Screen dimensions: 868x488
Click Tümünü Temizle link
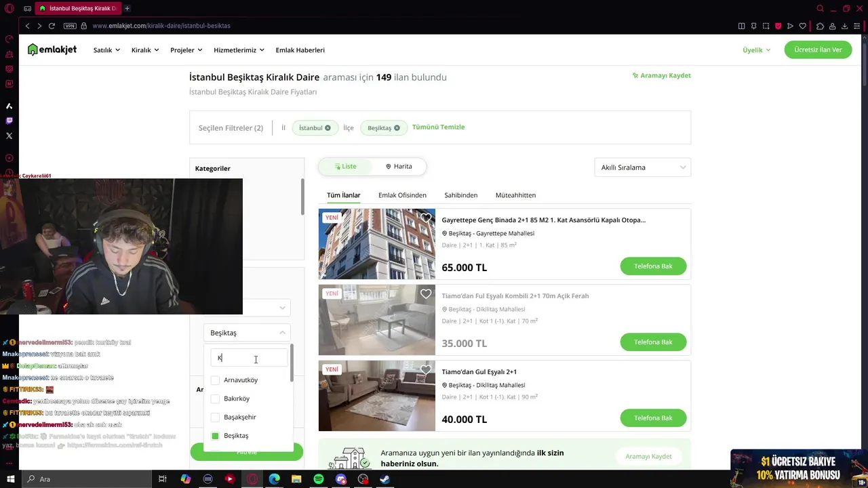438,127
